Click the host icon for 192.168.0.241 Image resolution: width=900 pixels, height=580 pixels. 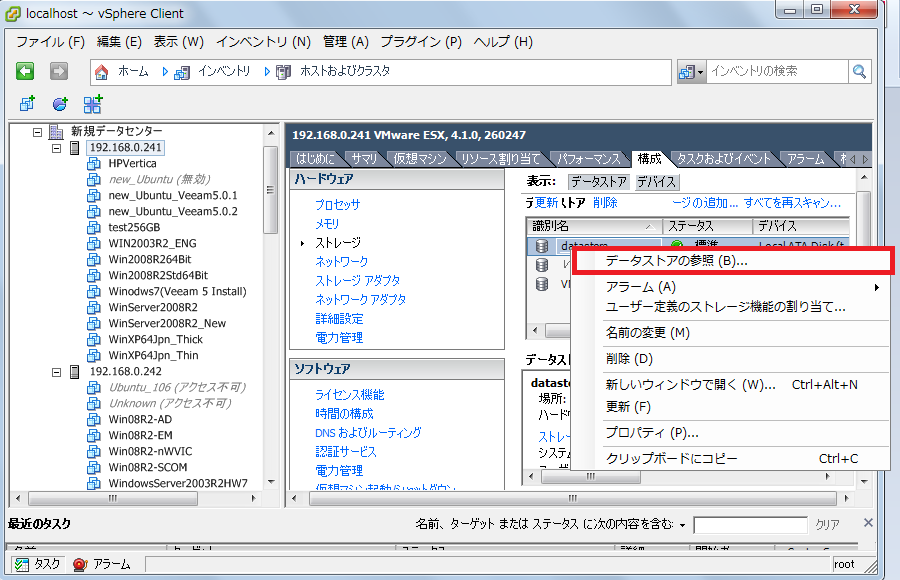point(74,148)
